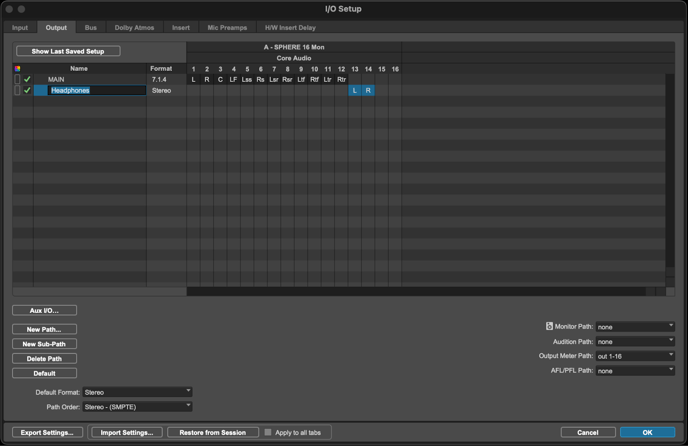Click the L channel assignment on output 13
Image resolution: width=688 pixels, height=446 pixels.
click(x=355, y=91)
